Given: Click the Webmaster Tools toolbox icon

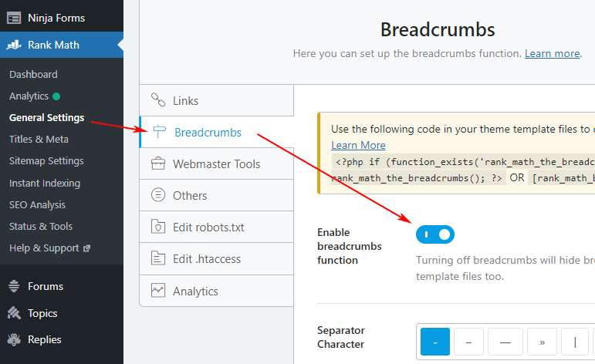Looking at the screenshot, I should pyautogui.click(x=158, y=163).
